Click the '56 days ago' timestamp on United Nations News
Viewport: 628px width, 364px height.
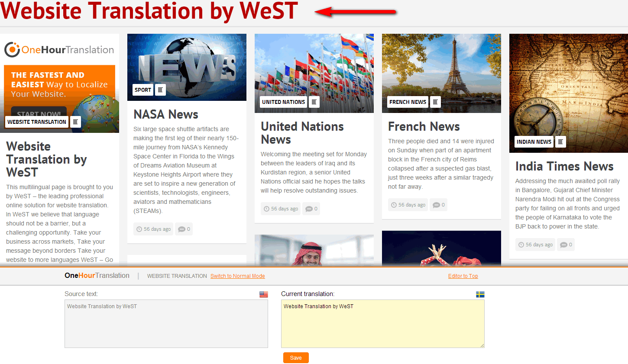(281, 209)
